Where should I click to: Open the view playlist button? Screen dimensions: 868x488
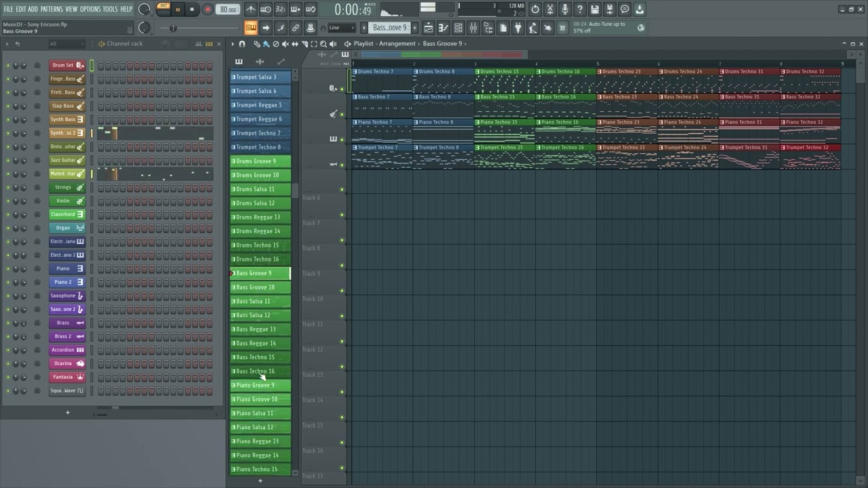coord(428,28)
